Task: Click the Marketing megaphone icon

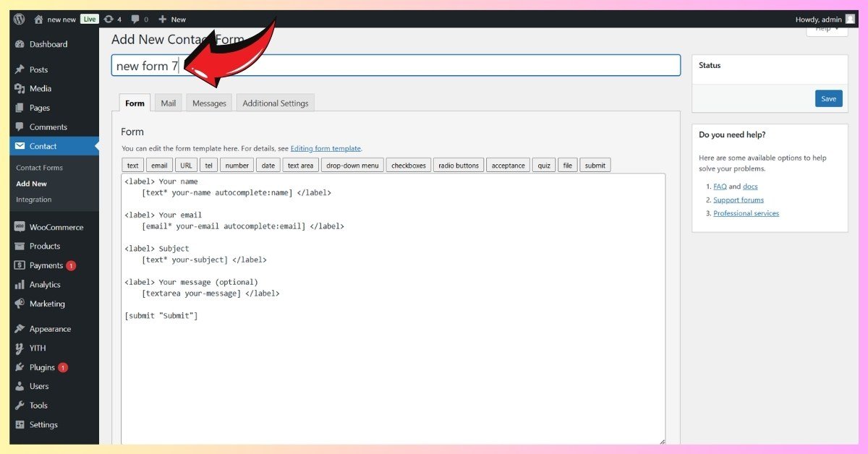Action: click(x=20, y=304)
